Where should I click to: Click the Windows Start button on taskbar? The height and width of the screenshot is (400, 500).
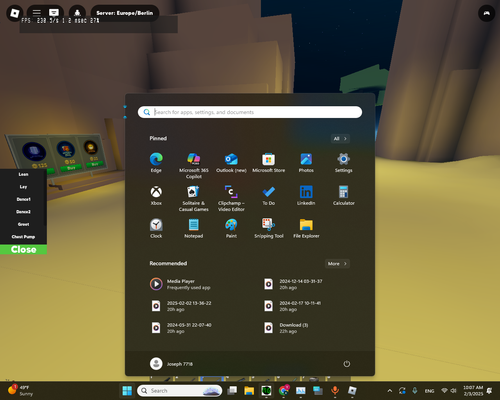127,391
